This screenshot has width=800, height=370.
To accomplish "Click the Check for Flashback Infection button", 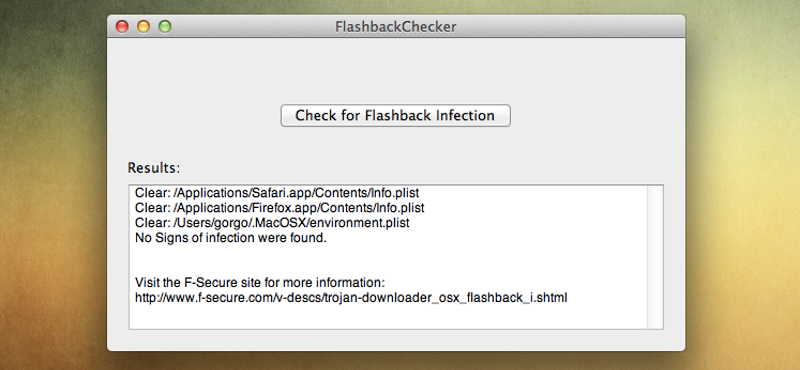I will 395,115.
